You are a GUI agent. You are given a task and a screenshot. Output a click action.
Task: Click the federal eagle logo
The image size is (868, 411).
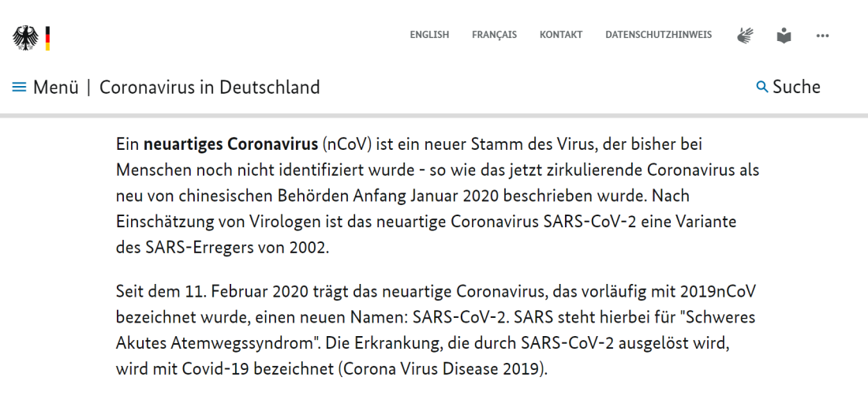pos(25,38)
